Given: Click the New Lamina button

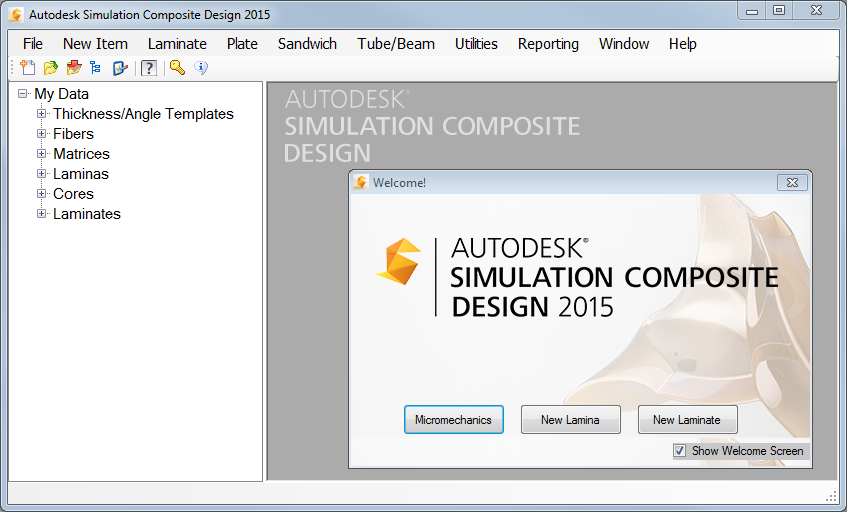Looking at the screenshot, I should [x=570, y=420].
